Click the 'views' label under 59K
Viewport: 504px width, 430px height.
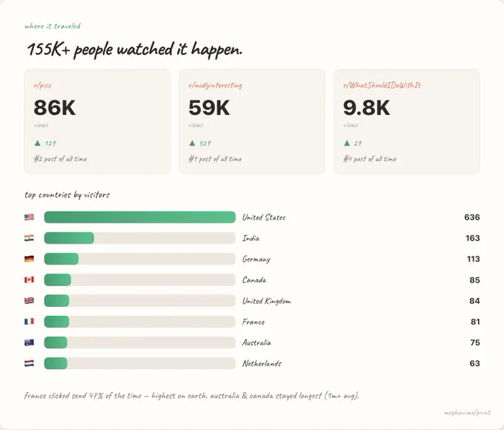pos(196,125)
